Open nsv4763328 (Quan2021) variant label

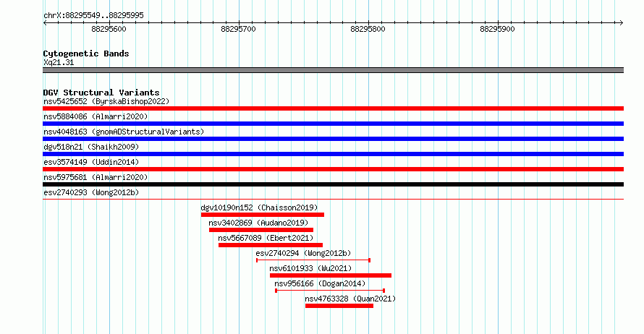pyautogui.click(x=350, y=299)
